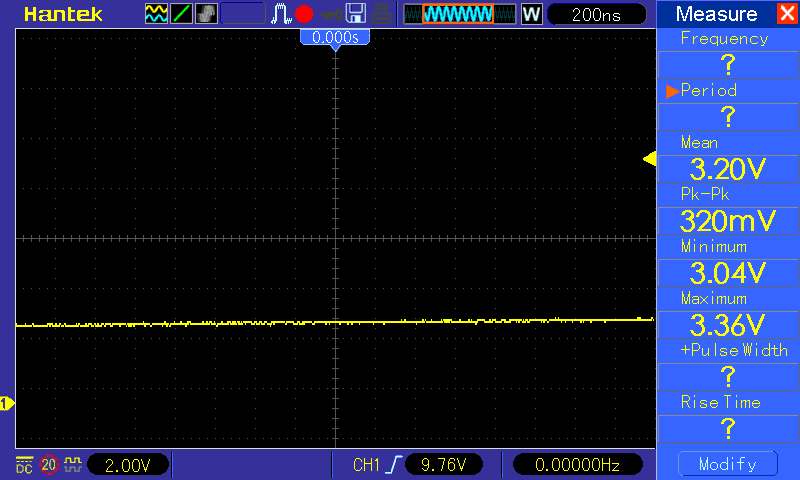This screenshot has width=800, height=480.
Task: Click the 200ns timebase readout
Action: click(x=596, y=14)
